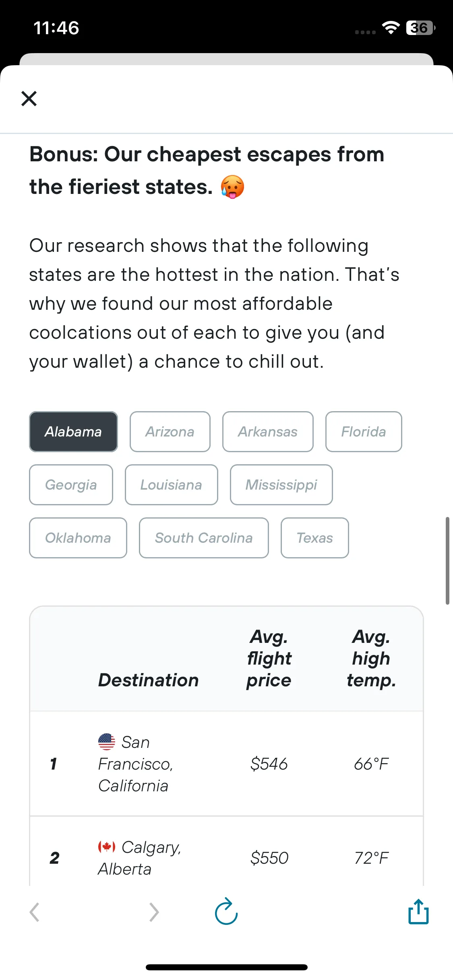Select the Florida state filter
Image resolution: width=453 pixels, height=980 pixels.
tap(364, 432)
